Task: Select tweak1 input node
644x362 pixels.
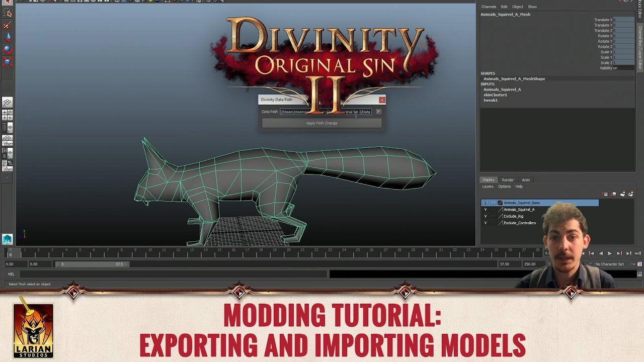Action: pos(491,100)
